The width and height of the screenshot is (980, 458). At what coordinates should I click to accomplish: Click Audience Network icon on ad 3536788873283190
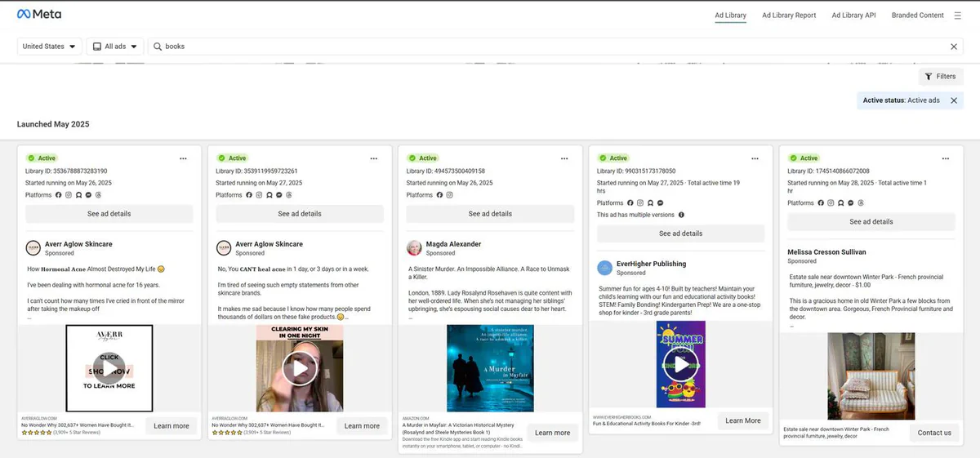point(78,195)
